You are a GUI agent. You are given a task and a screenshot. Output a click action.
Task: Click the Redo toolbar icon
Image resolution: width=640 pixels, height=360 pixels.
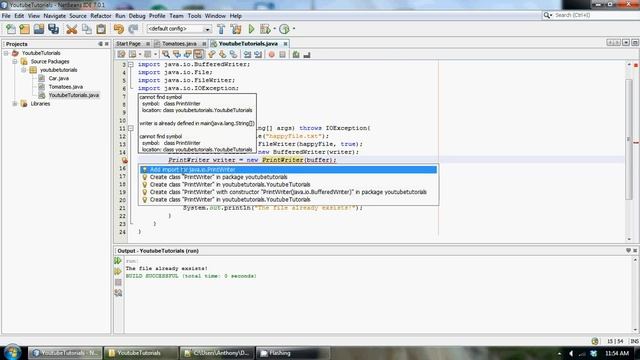click(x=133, y=29)
